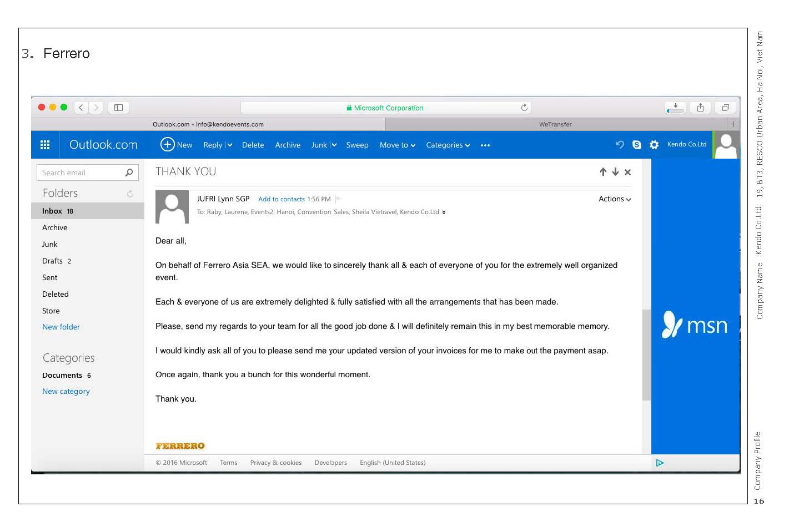Open the Developers link
Image resolution: width=799 pixels, height=532 pixels.
click(331, 463)
